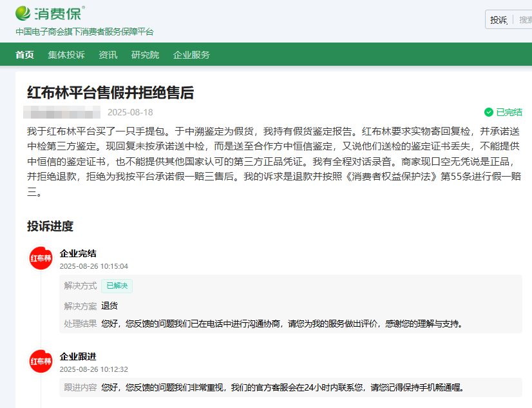This screenshot has height=408, width=532.
Task: Click the 红布林 avatar beside 企业完结
Action: click(x=41, y=258)
